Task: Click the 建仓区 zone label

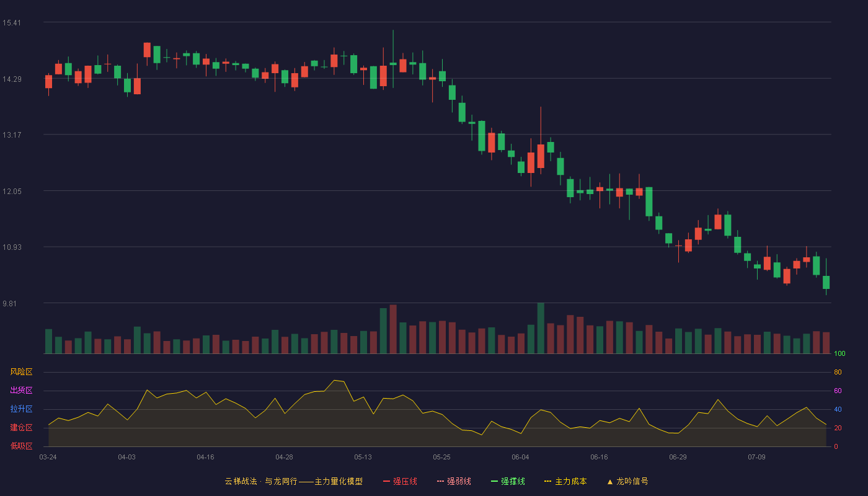Action: [22, 428]
